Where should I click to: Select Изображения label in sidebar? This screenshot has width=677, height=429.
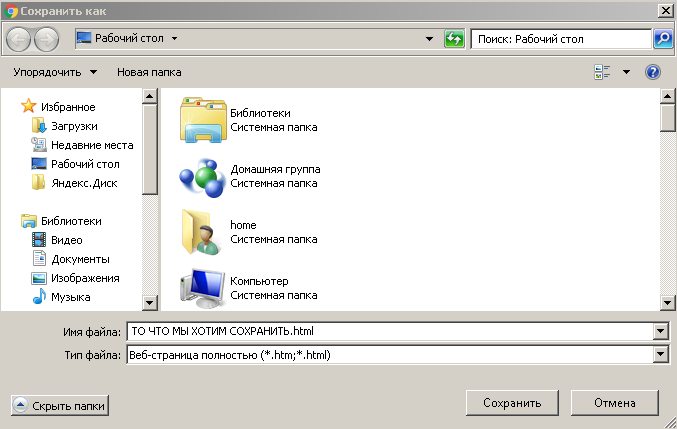[85, 278]
